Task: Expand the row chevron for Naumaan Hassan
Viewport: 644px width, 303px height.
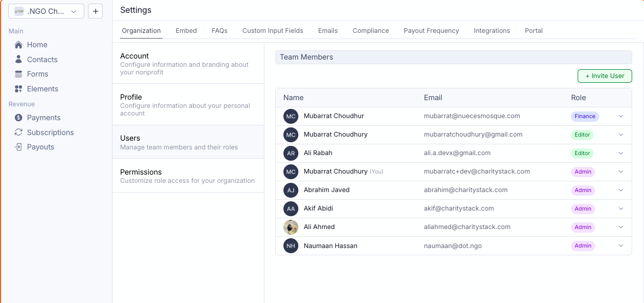Action: [x=621, y=245]
